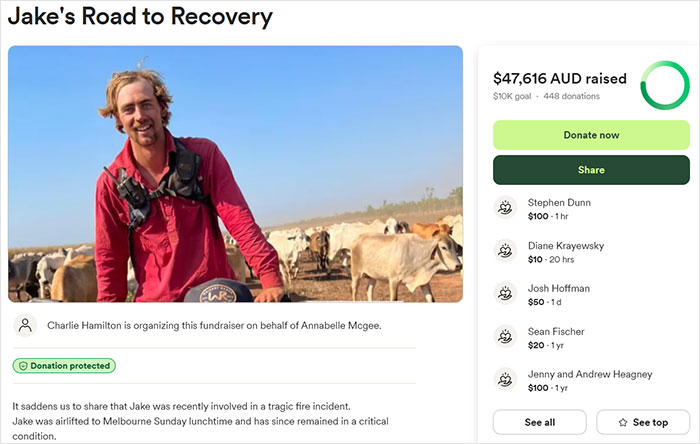This screenshot has width=700, height=444.
Task: Click the green circular progress ring
Action: tap(665, 85)
